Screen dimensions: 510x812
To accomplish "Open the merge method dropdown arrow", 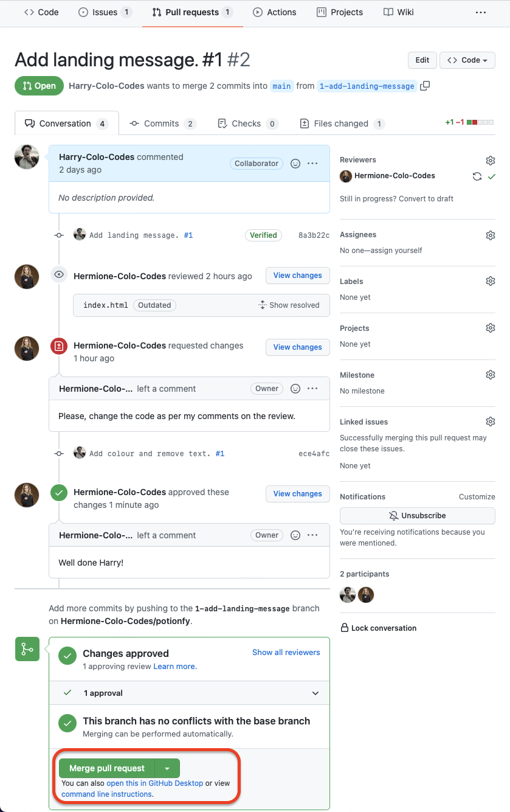I will tap(167, 769).
